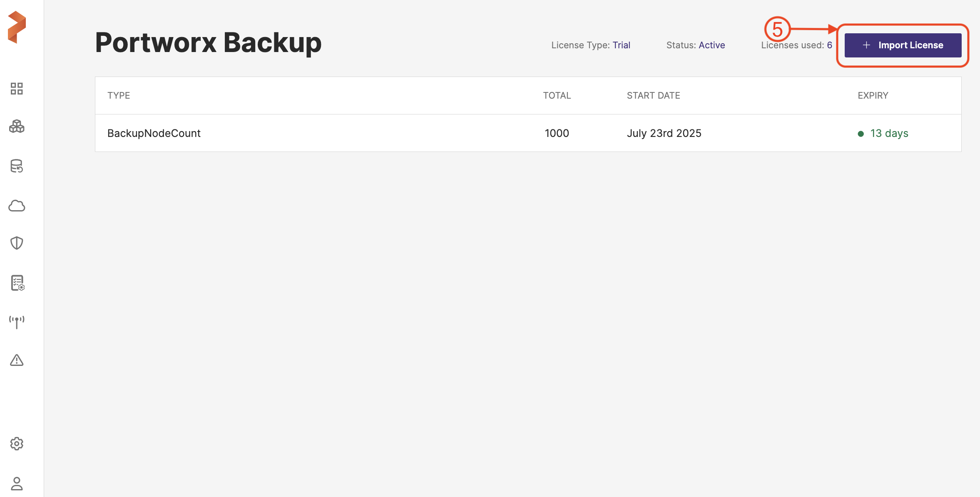Click the Portworx logo icon

17,27
